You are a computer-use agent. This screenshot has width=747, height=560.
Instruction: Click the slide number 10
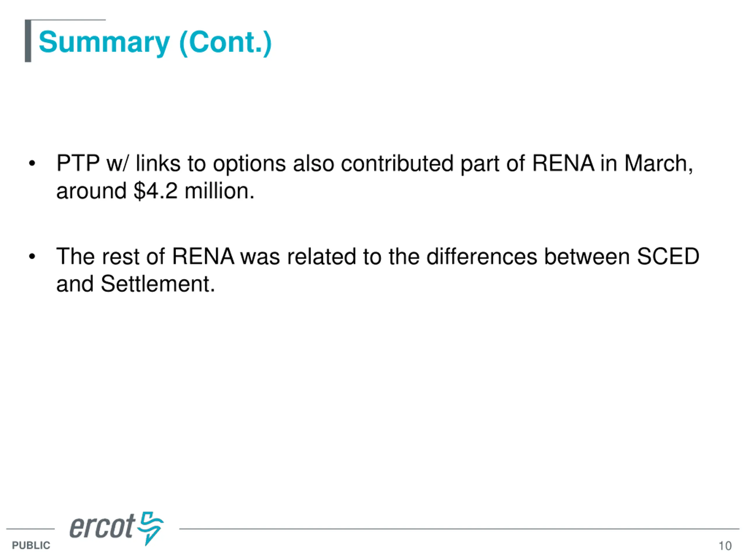725,546
